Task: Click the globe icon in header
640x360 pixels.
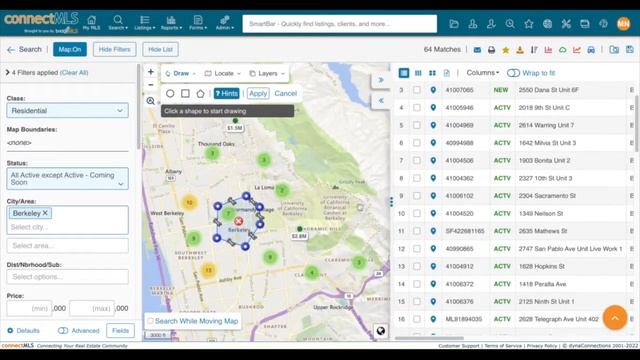Action: (547, 24)
